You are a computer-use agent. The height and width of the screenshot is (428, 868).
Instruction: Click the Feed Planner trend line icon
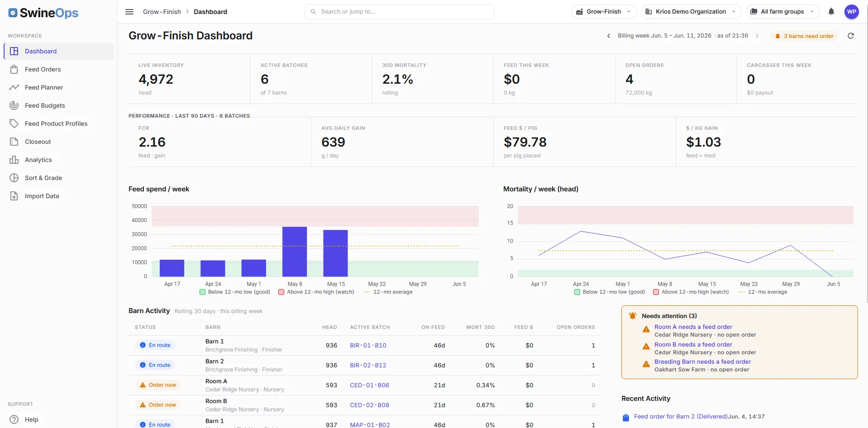coord(14,87)
